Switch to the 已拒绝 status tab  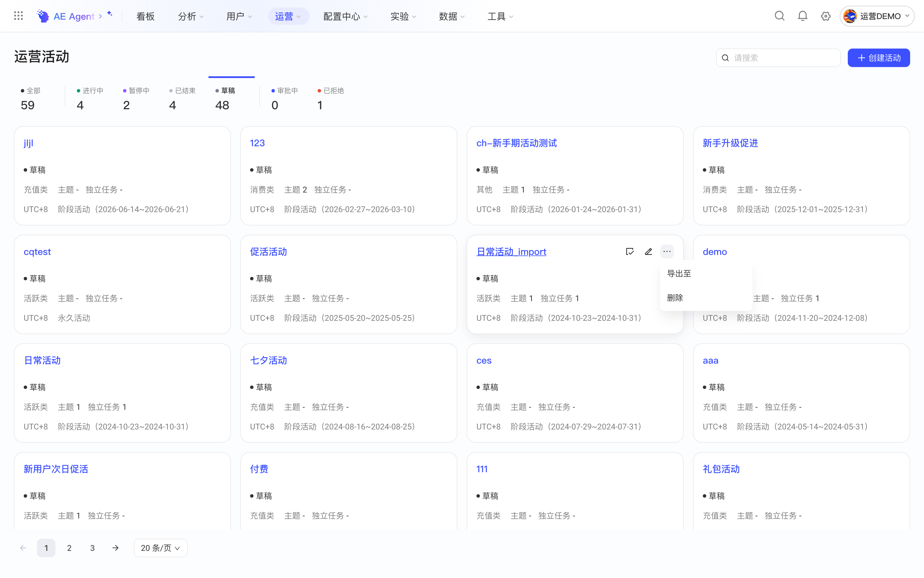[331, 99]
